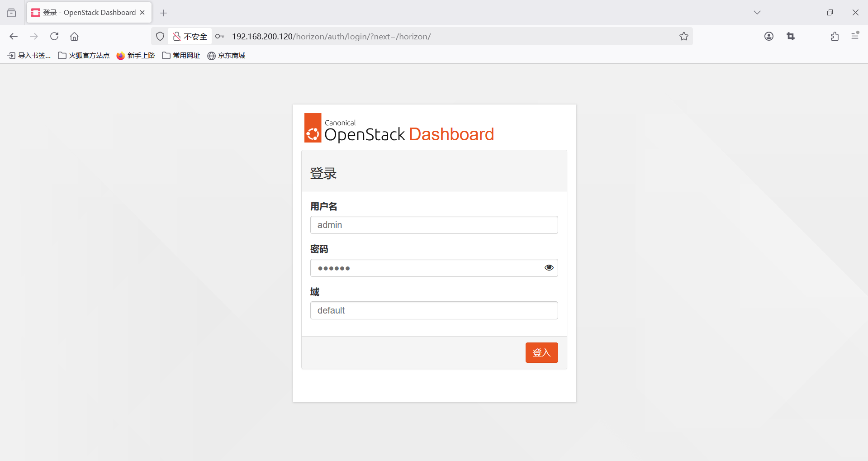Open the 新手上路 bookmark
The width and height of the screenshot is (868, 461).
click(x=136, y=56)
